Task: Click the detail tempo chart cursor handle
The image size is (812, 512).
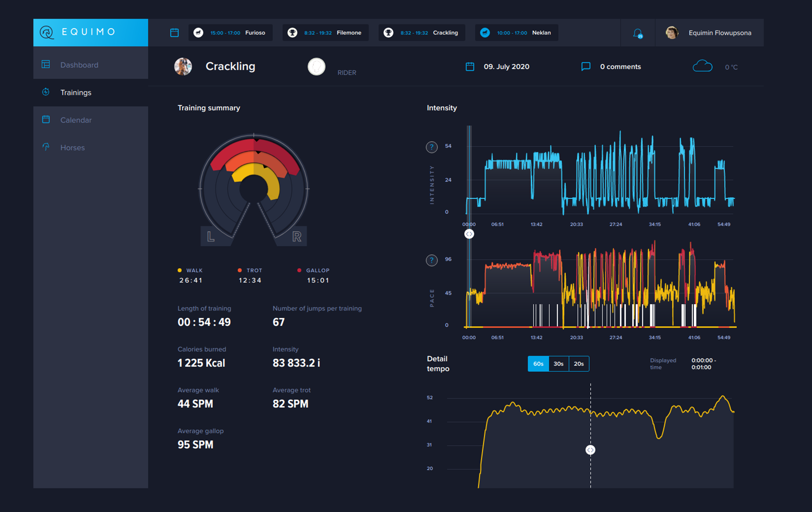Action: pos(590,450)
